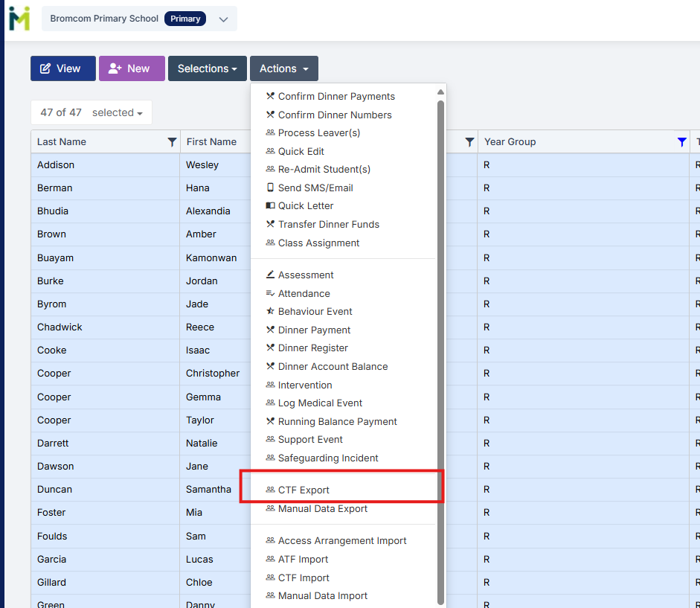Click the Confirm Dinner Payments cutlery icon
Screen dimensions: 700x608
pyautogui.click(x=270, y=97)
